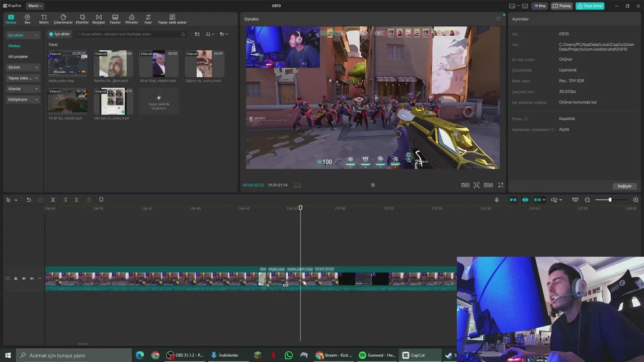Image resolution: width=644 pixels, height=362 pixels.
Task: Open the Metin text tab
Action: (x=44, y=19)
